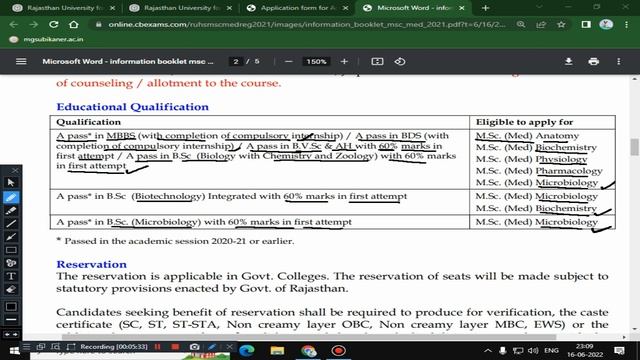Bookmark this page with star icon
The image size is (640, 360).
[561, 24]
